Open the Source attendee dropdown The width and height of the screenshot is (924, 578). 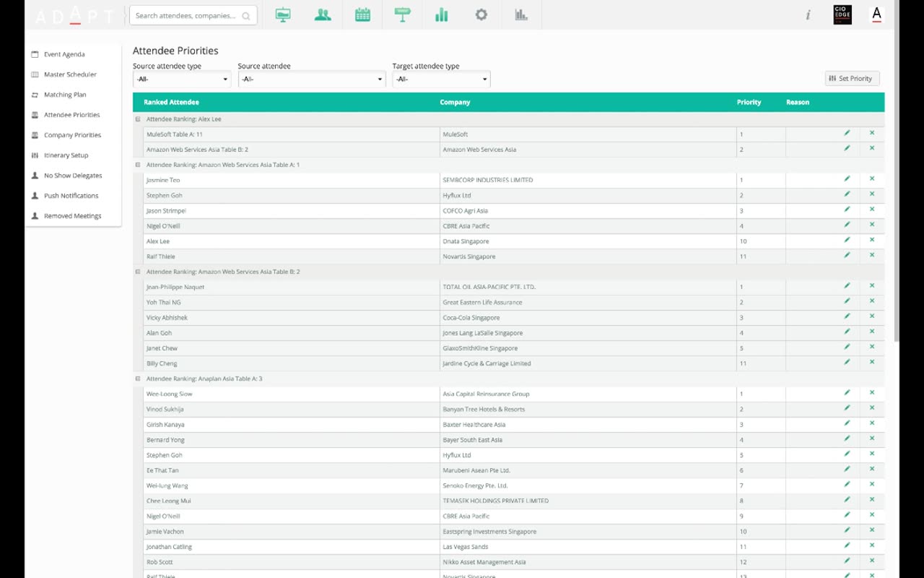point(312,79)
